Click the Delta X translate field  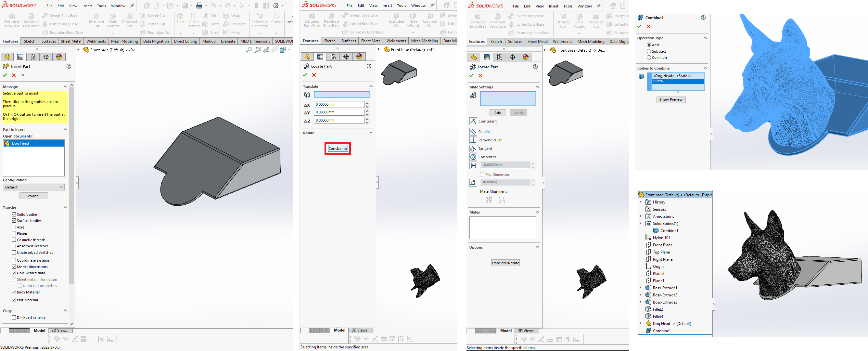pyautogui.click(x=338, y=105)
